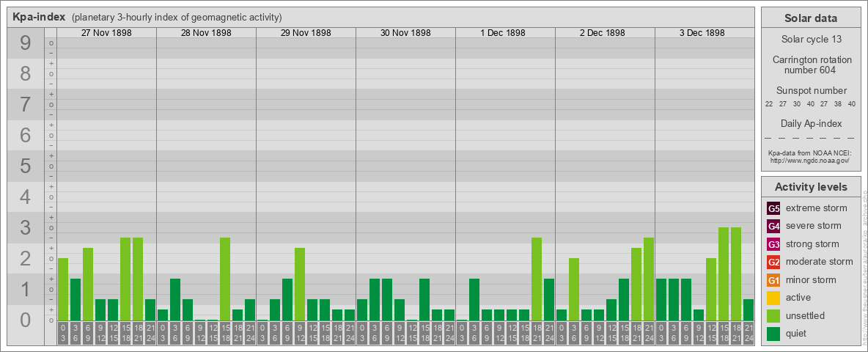Click the 30 Nov 15-18 hour bar
Viewport: 868px width, 352px height.
(424, 299)
